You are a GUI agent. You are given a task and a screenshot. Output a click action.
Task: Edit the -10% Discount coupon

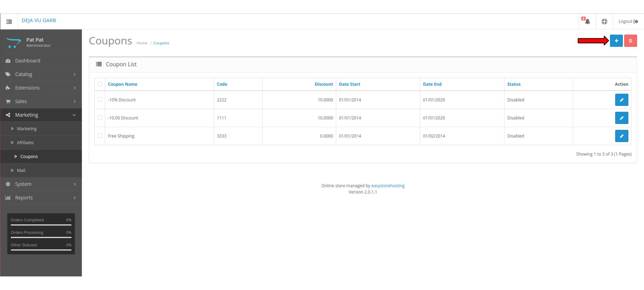(621, 100)
